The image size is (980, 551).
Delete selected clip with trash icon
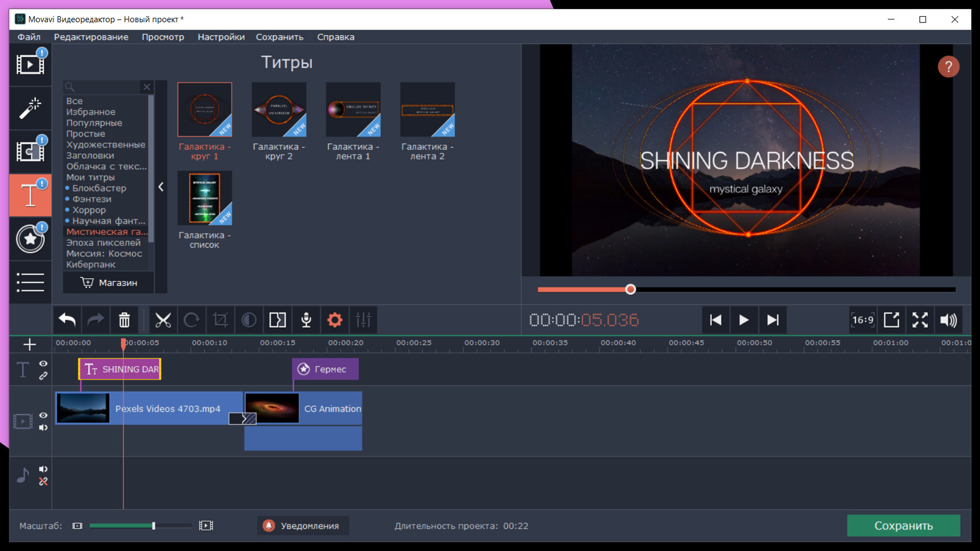pyautogui.click(x=124, y=320)
